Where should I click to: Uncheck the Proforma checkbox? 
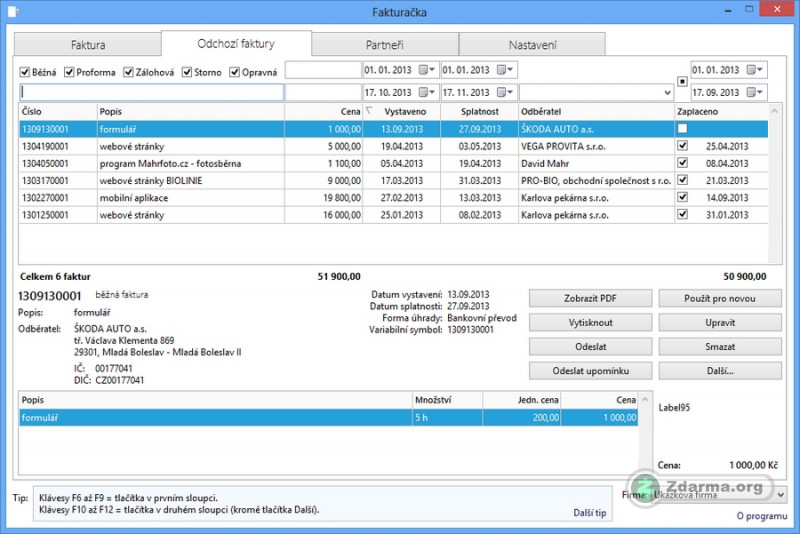pyautogui.click(x=69, y=72)
